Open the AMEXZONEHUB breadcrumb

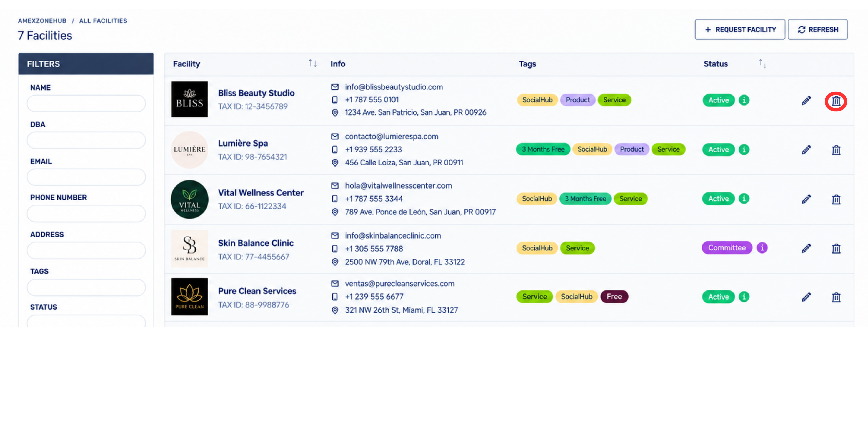(x=42, y=21)
